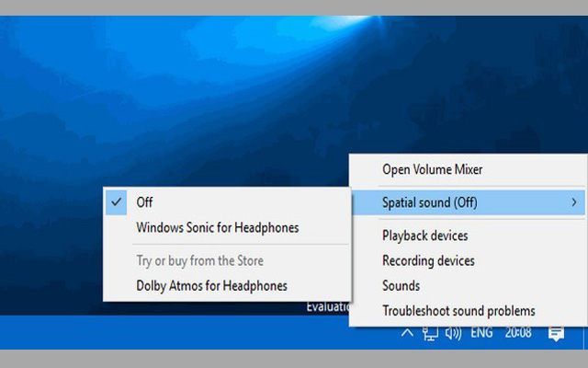Select the checked Off spatial sound option
Viewport: 588px width, 368px height.
(144, 202)
